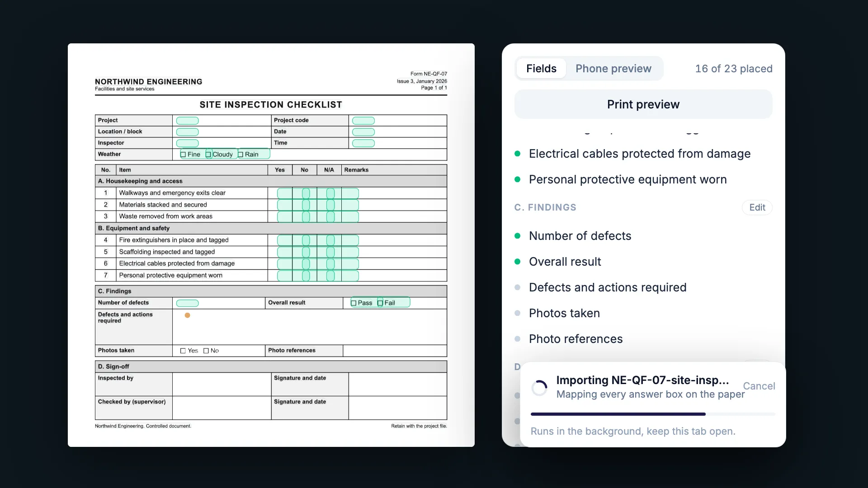The height and width of the screenshot is (488, 868).
Task: Switch to the Phone preview tab
Action: point(613,69)
